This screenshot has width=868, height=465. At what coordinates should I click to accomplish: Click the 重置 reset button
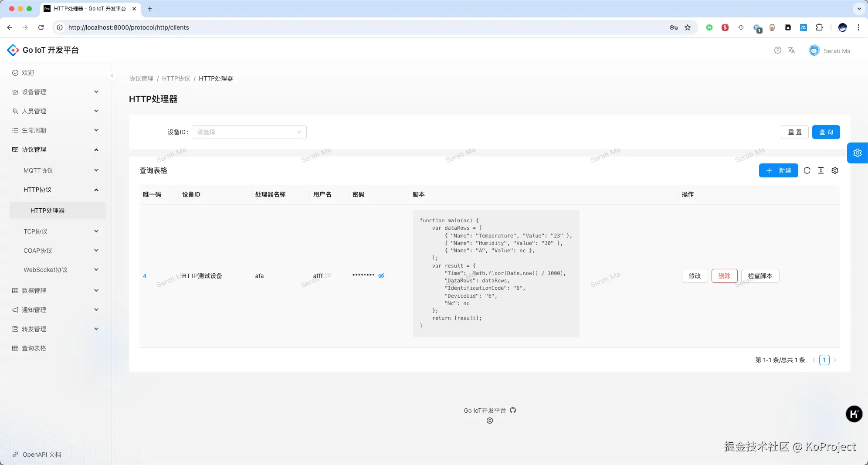coord(795,132)
